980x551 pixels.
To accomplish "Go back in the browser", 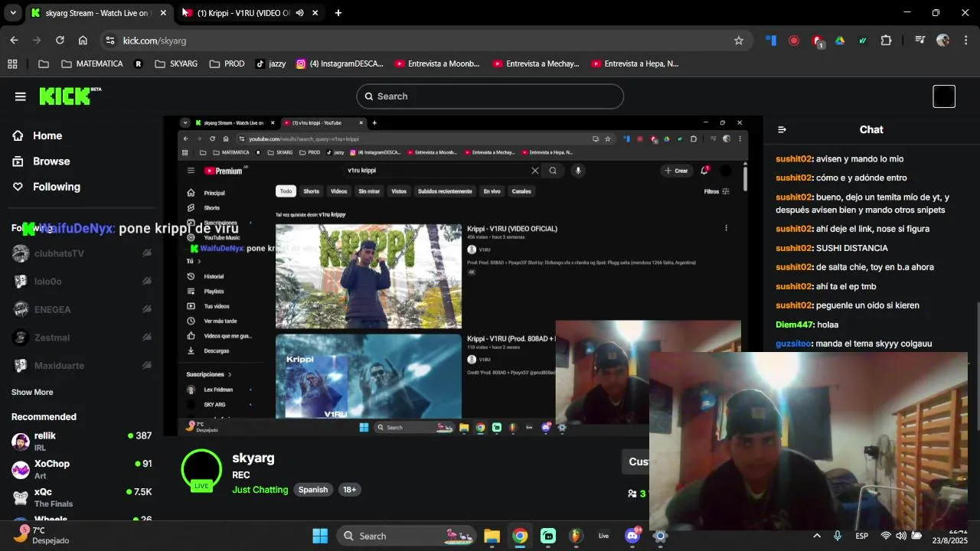I will [x=14, y=41].
